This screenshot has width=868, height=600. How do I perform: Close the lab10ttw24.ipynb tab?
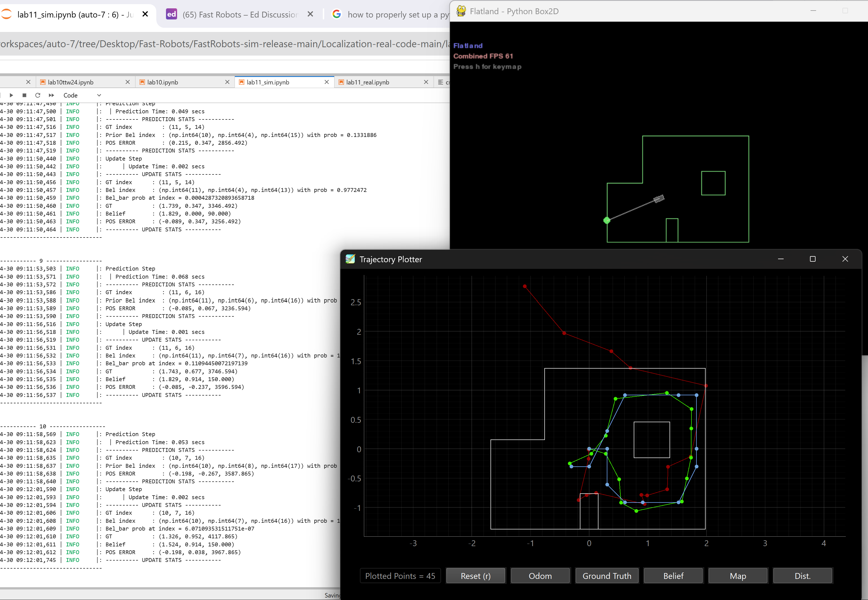tap(128, 82)
